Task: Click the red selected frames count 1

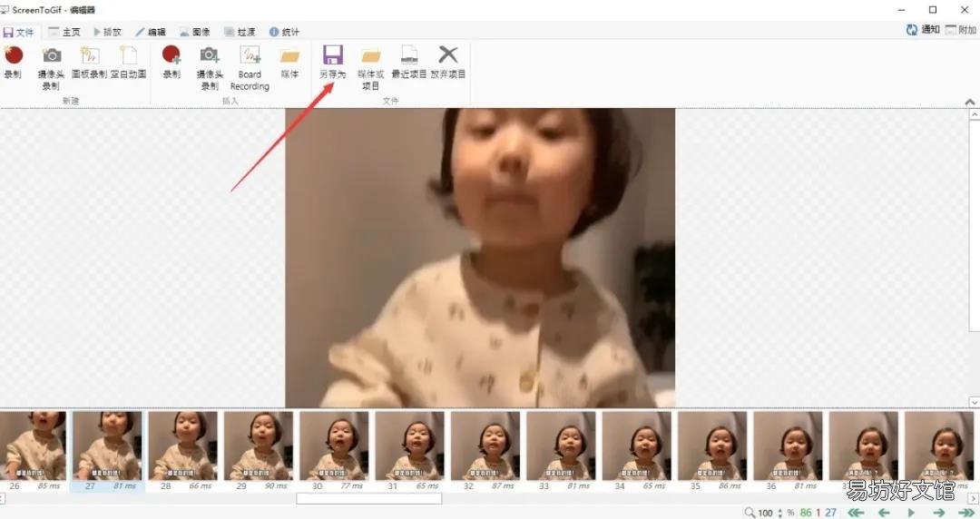Action: point(818,513)
